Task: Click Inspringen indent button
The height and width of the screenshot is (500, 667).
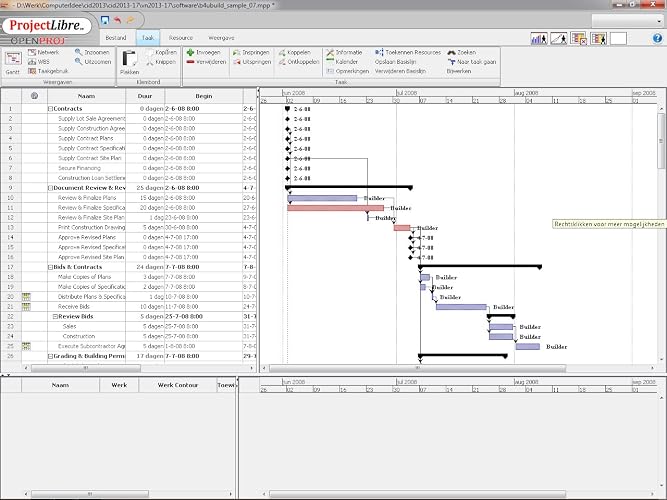Action: point(251,52)
